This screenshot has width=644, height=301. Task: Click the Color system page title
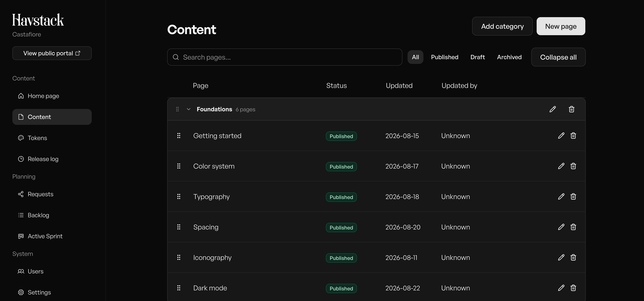[x=214, y=166]
